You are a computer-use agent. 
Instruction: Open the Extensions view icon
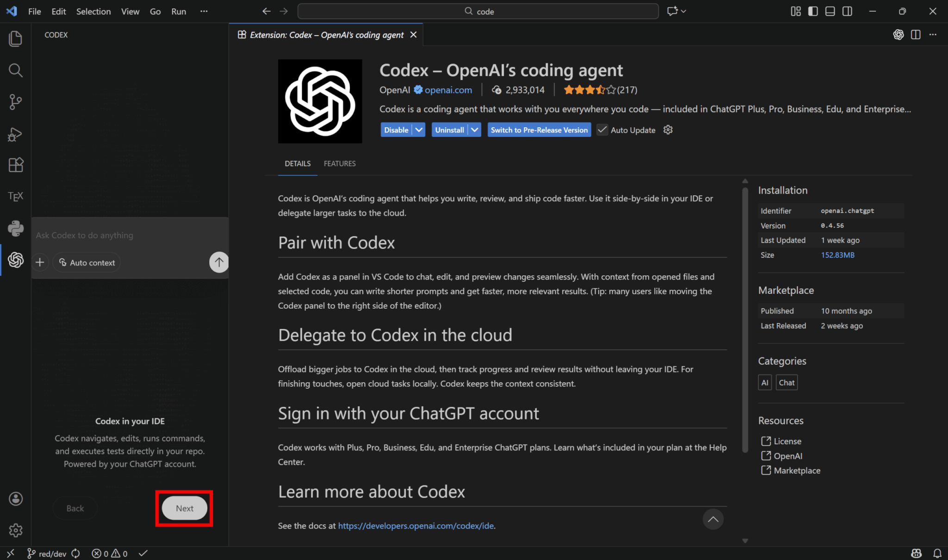[15, 165]
